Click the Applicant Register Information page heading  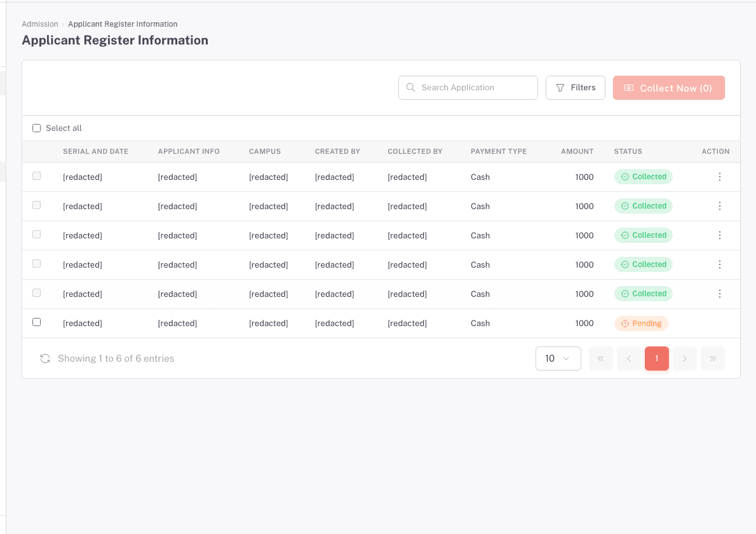coord(115,40)
